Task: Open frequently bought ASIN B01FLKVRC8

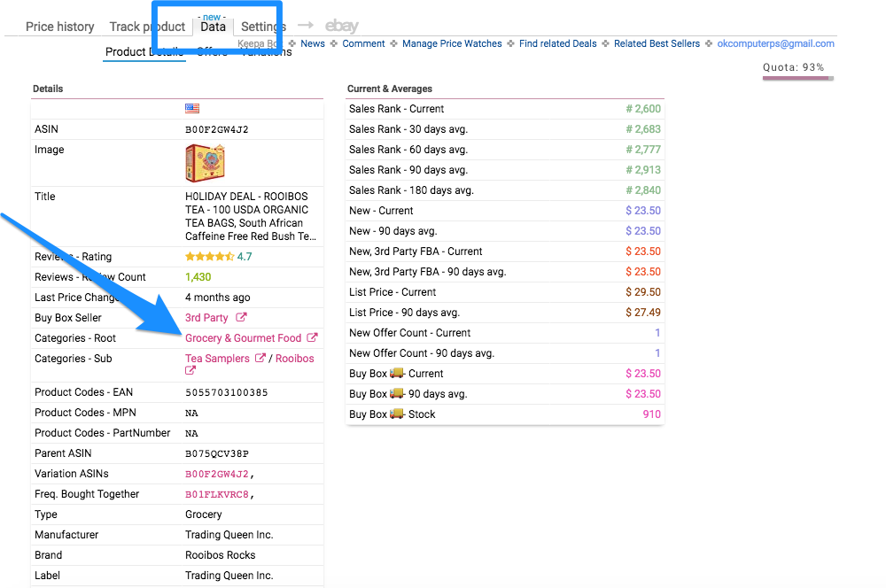Action: pos(217,494)
